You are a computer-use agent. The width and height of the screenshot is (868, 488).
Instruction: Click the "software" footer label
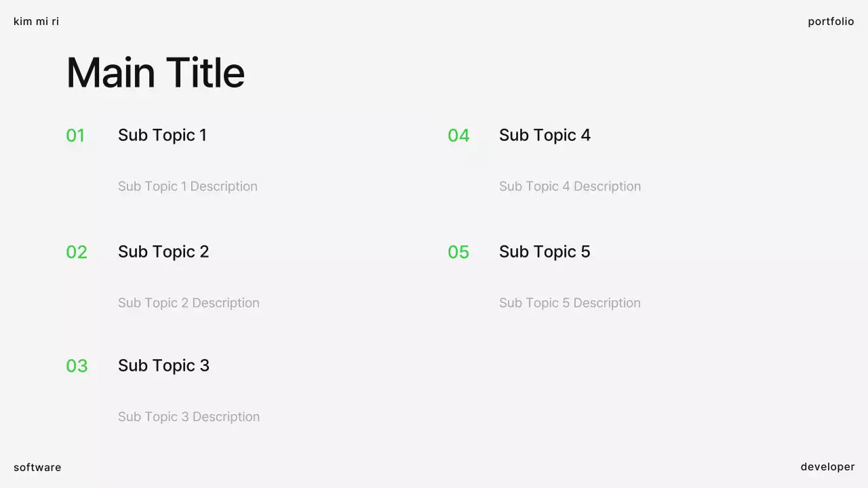37,467
